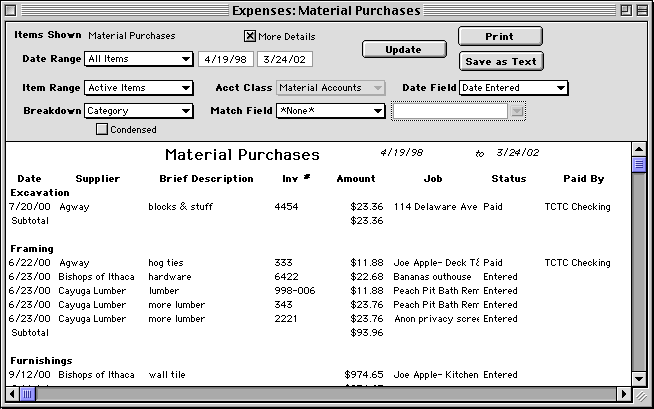Click the horizontal scrollbar left arrow

click(12, 393)
